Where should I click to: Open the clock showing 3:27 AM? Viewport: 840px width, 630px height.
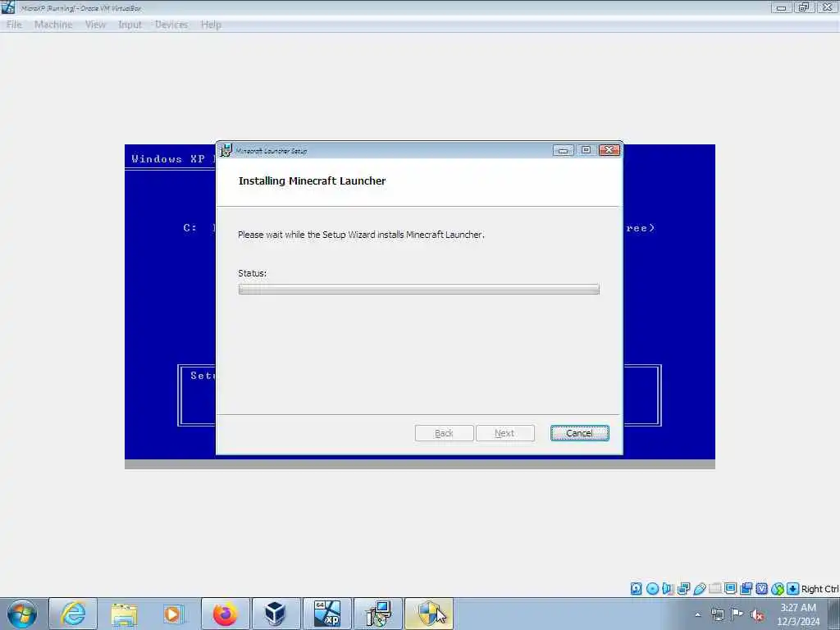coord(798,614)
